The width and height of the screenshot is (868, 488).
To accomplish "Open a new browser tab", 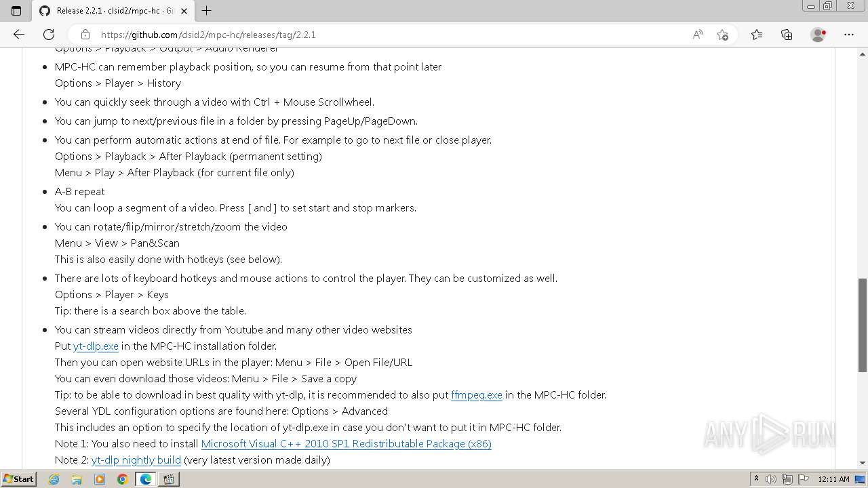I will point(207,10).
